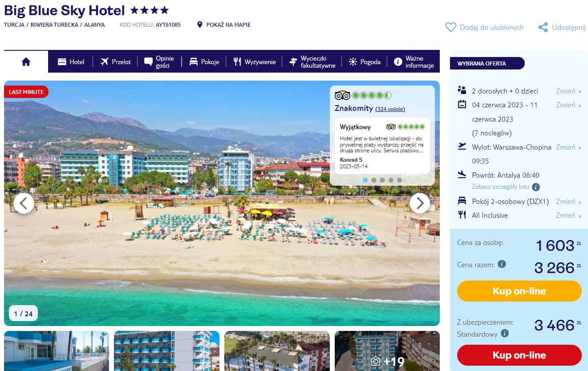Click the cutlery board icon in offer panel

click(462, 215)
